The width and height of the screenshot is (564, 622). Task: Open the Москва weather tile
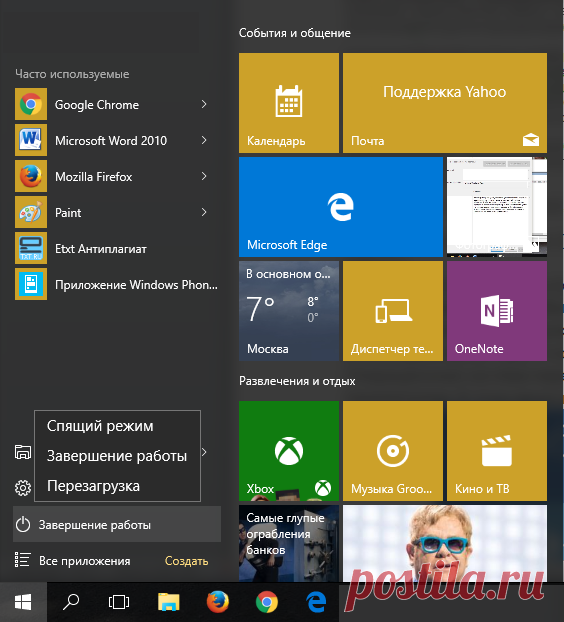tap(289, 311)
